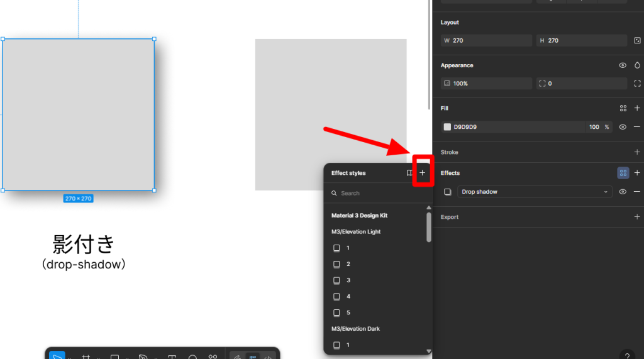644x359 pixels.
Task: Open the Drop shadow effect type dropdown
Action: tap(535, 192)
